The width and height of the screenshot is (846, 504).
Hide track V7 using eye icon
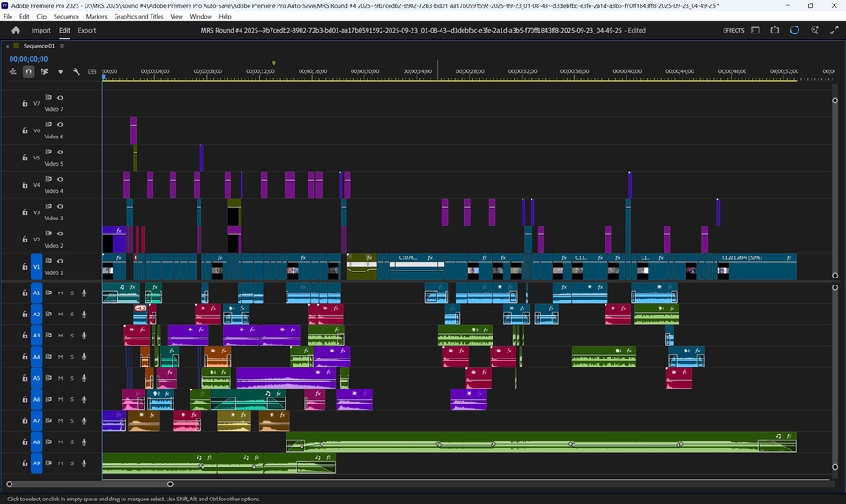point(61,98)
